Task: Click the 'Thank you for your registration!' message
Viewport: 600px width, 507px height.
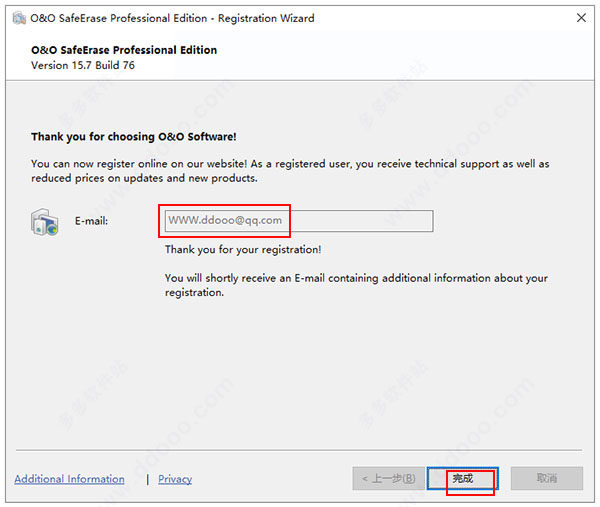Action: pos(243,249)
